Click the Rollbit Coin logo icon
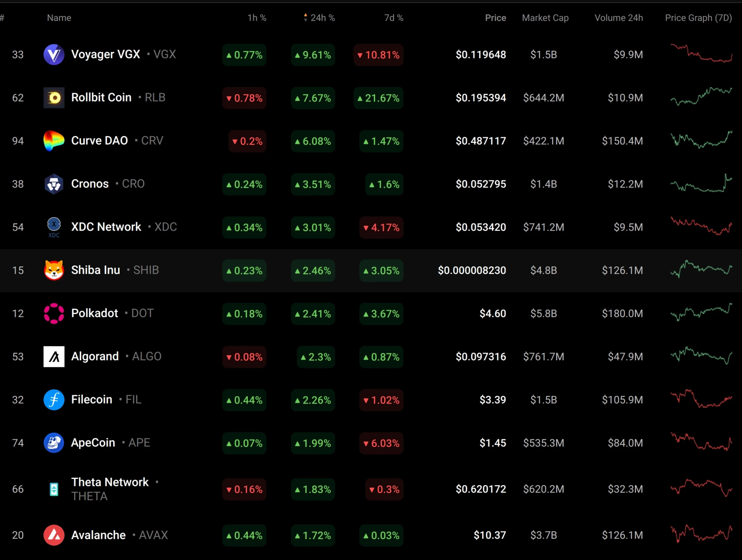Viewport: 742px width, 560px height. coord(54,98)
